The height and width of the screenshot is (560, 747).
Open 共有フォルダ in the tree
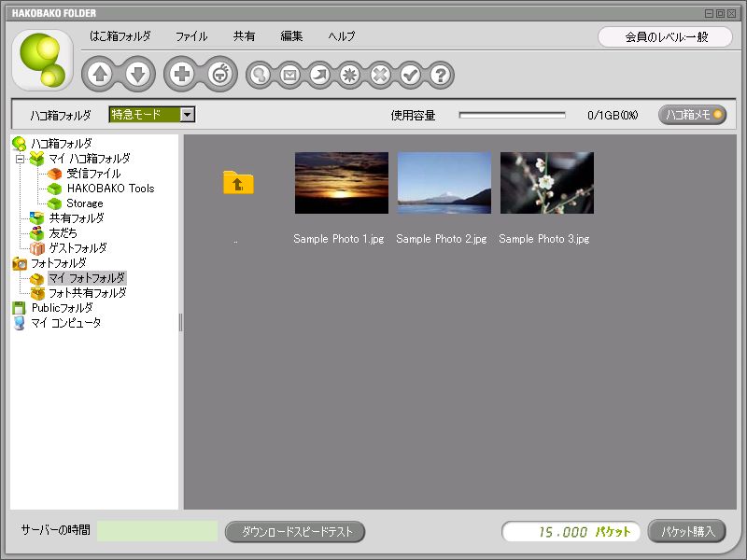tap(77, 218)
